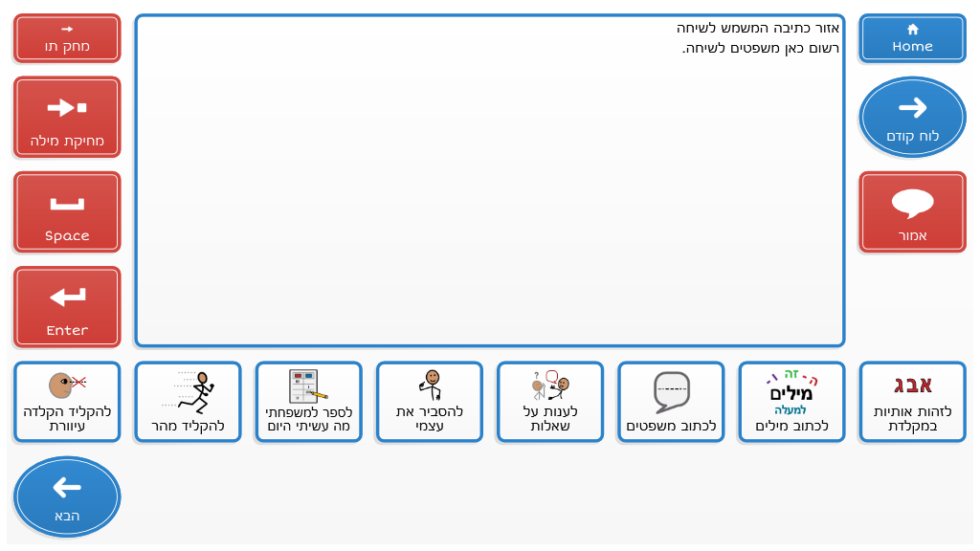Select the לכתוב משפטים speech bubble tile

pos(671,402)
